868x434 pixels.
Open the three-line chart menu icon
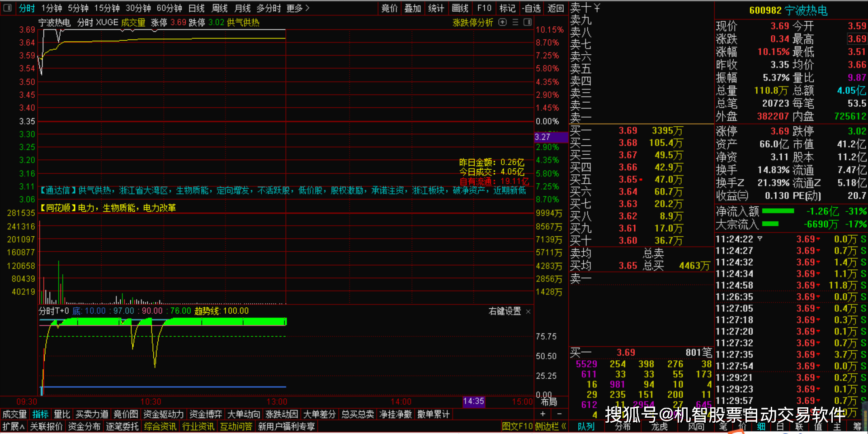click(515, 22)
